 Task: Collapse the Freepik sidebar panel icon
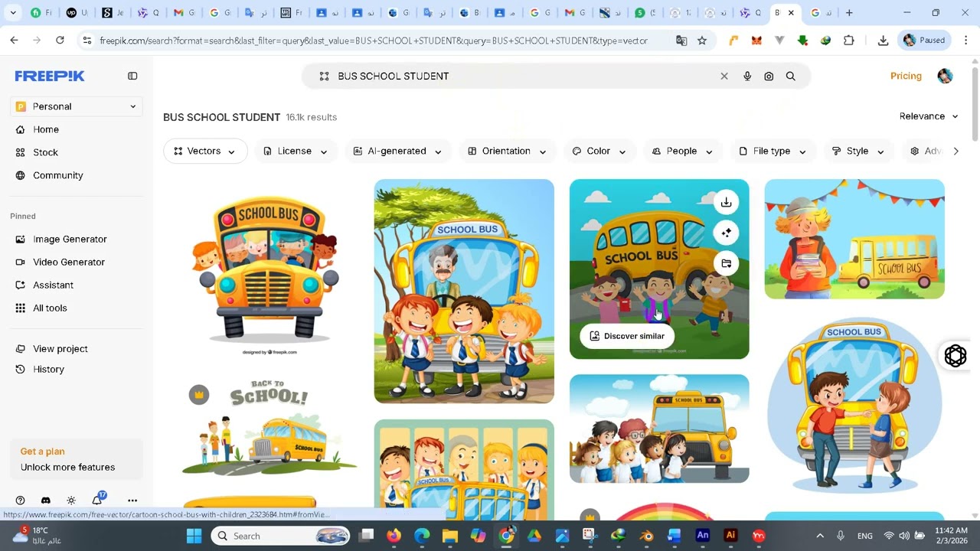(x=132, y=76)
